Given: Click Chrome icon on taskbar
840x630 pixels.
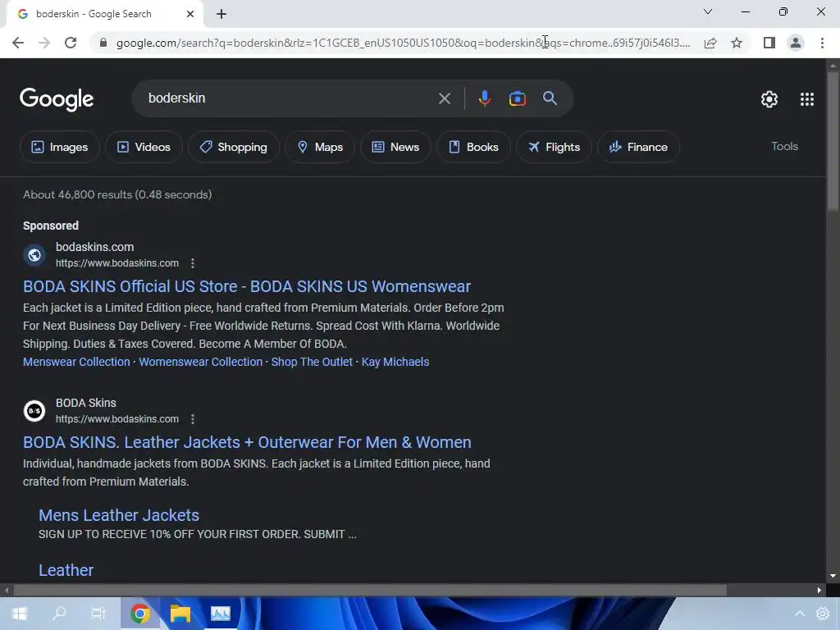Looking at the screenshot, I should point(139,614).
